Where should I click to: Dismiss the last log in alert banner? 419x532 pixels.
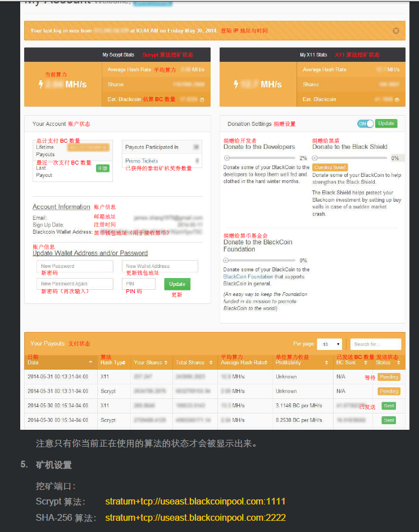tap(395, 31)
